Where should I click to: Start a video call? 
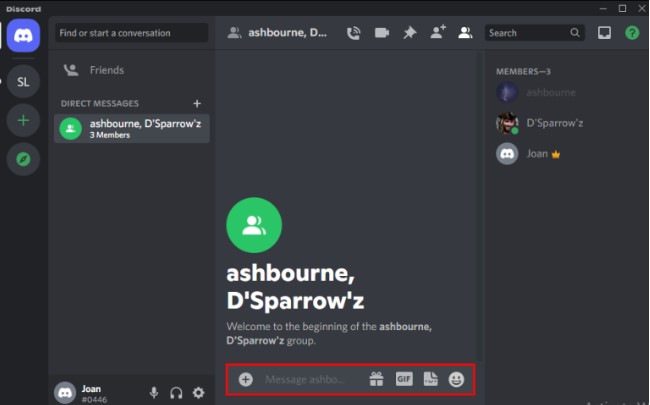click(382, 33)
